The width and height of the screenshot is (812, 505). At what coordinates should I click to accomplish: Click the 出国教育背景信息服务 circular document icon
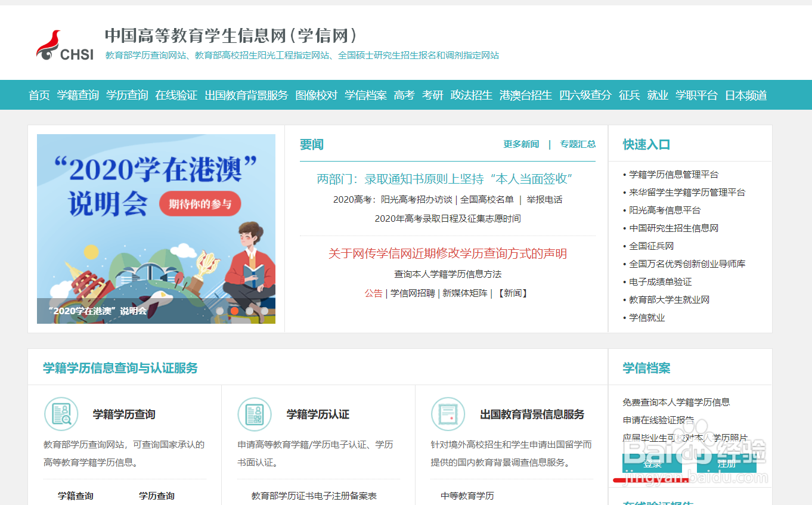[448, 414]
